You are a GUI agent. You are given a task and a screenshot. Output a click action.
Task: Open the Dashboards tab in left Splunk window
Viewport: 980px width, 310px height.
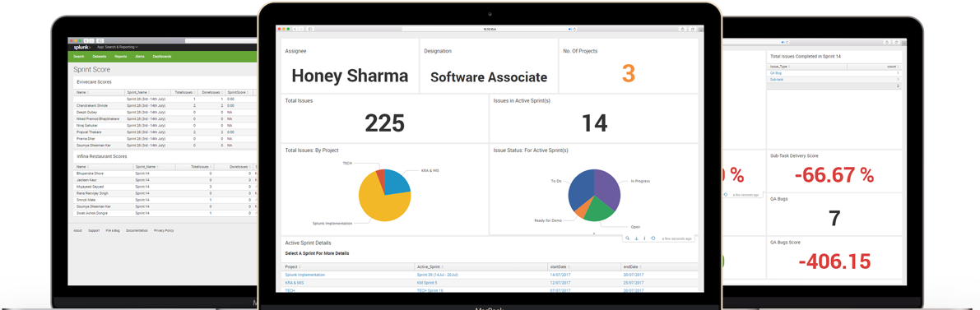click(162, 56)
